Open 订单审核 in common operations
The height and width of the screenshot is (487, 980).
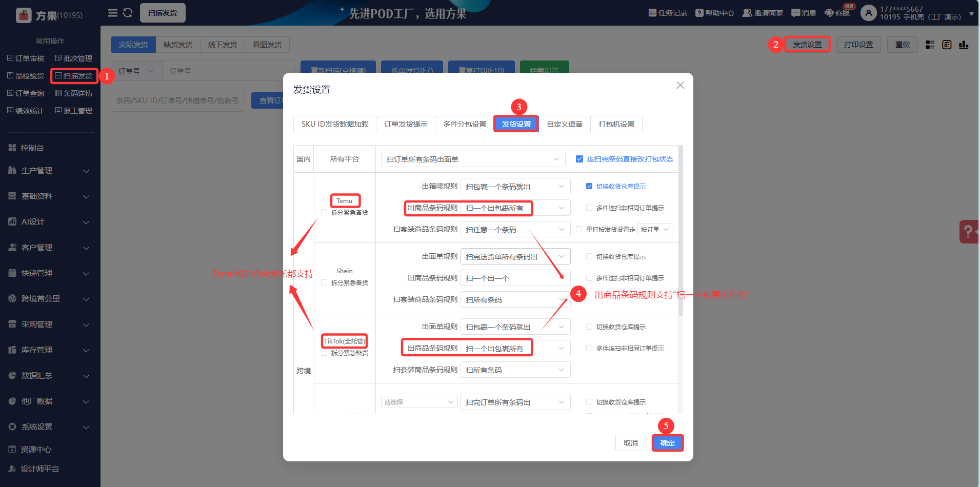coord(26,58)
